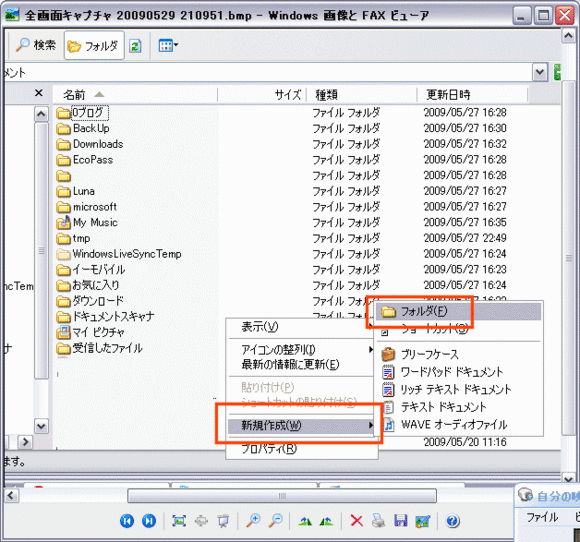Screen dimensions: 580x542
Task: Click the フォルダ toolbar button
Action: click(x=94, y=46)
